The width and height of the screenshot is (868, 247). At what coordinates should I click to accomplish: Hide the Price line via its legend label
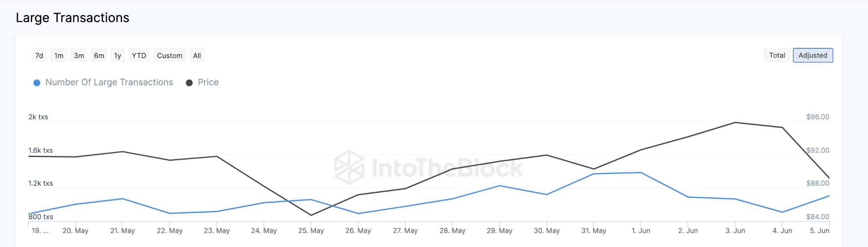pyautogui.click(x=208, y=82)
